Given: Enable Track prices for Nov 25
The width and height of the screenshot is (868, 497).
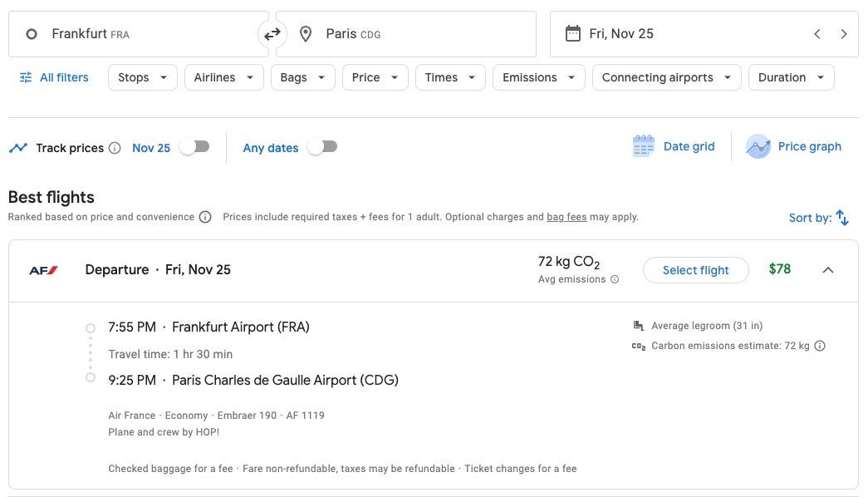Looking at the screenshot, I should point(194,147).
